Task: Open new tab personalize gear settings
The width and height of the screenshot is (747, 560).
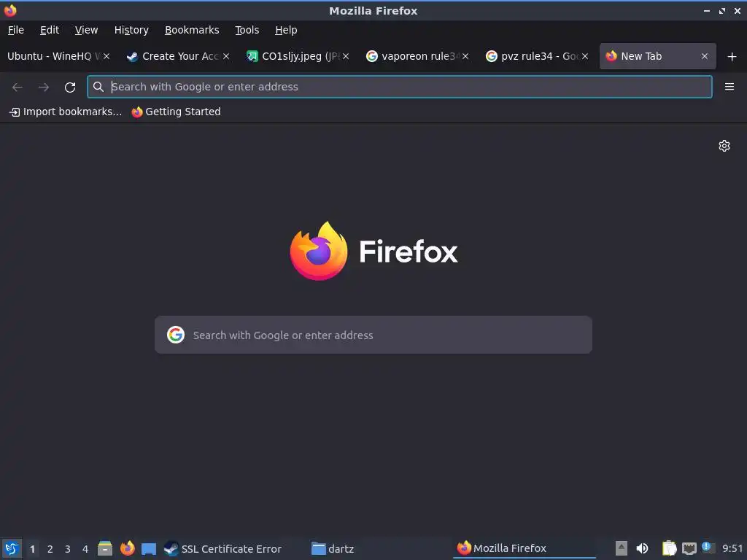Action: (724, 146)
